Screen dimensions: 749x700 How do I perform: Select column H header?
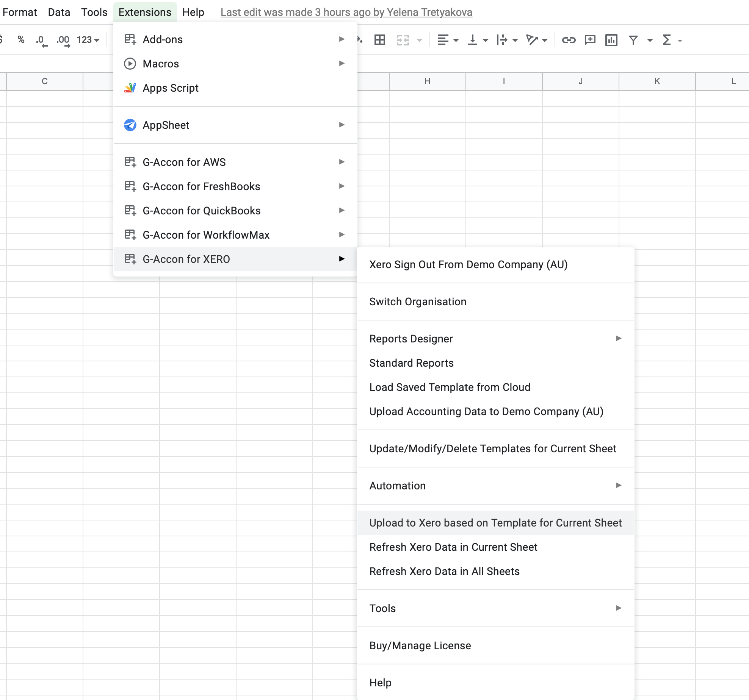[427, 81]
